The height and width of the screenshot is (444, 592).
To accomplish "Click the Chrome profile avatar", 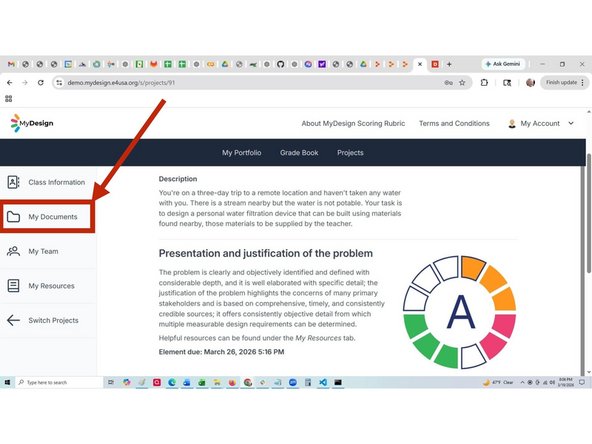I will tap(530, 82).
